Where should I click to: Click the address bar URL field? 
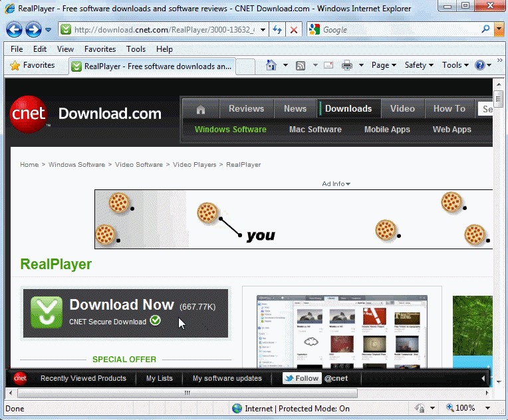(164, 30)
